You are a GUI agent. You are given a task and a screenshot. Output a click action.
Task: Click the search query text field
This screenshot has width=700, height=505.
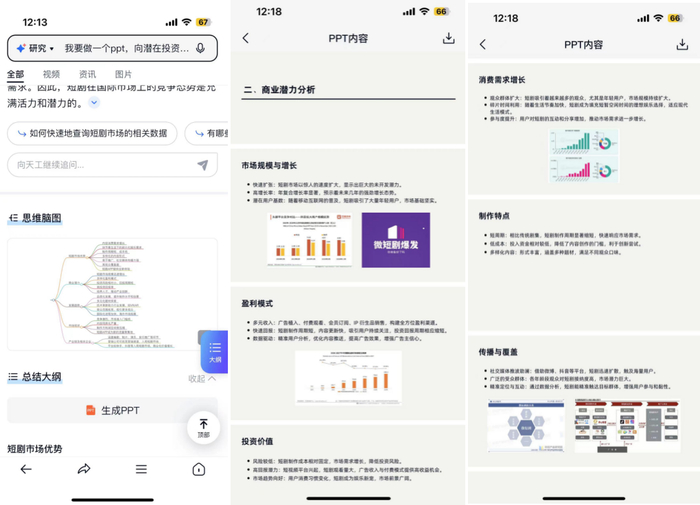126,48
